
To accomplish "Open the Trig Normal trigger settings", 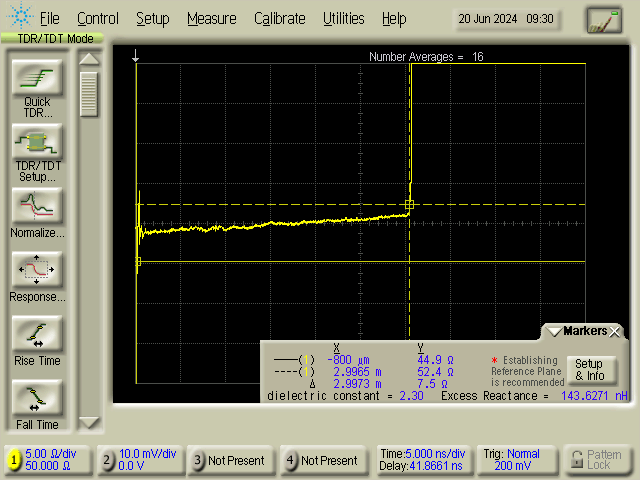I will point(513,460).
